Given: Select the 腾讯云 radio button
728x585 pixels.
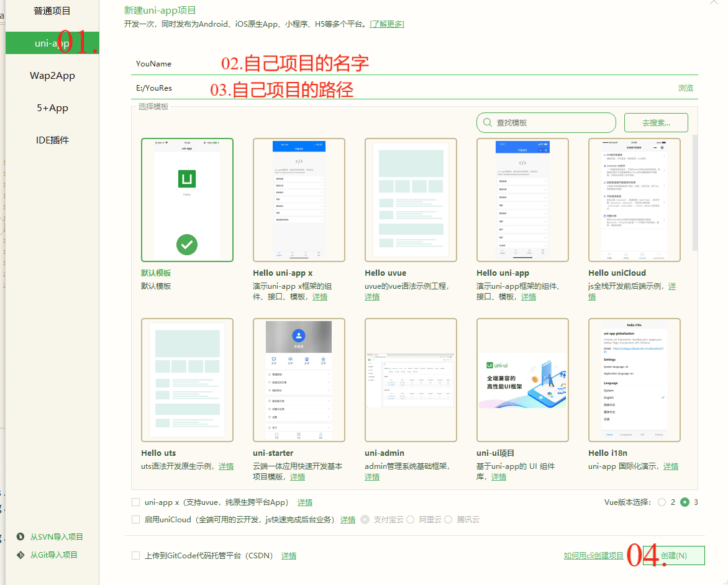Looking at the screenshot, I should click(x=449, y=520).
